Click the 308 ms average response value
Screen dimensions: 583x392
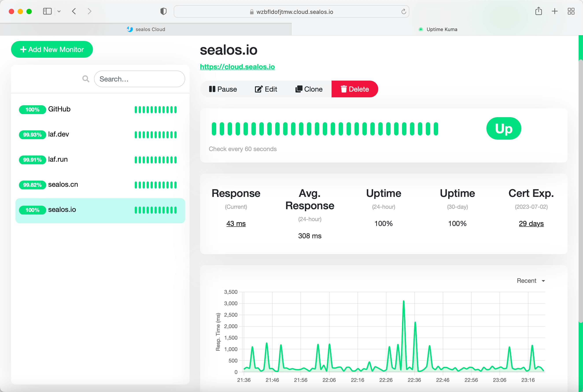[310, 236]
